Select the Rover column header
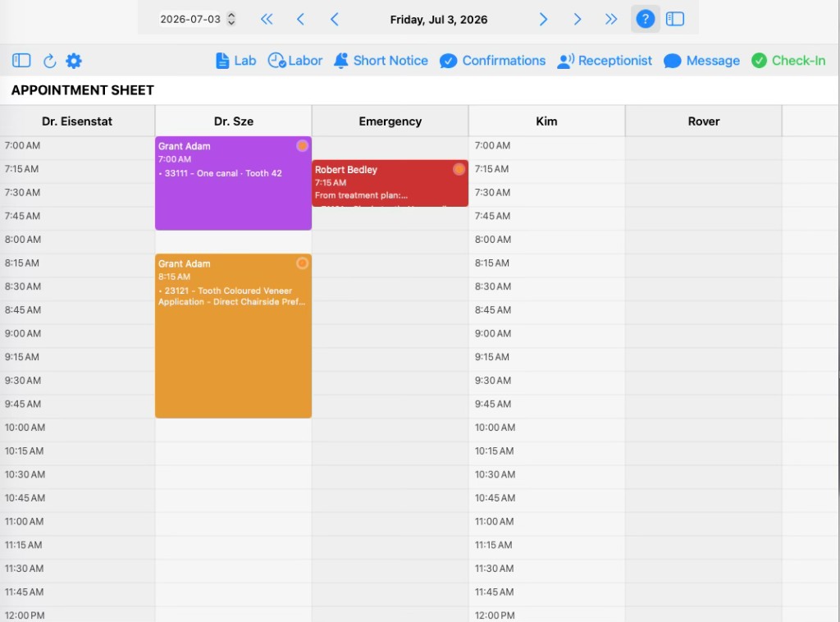 pos(703,121)
